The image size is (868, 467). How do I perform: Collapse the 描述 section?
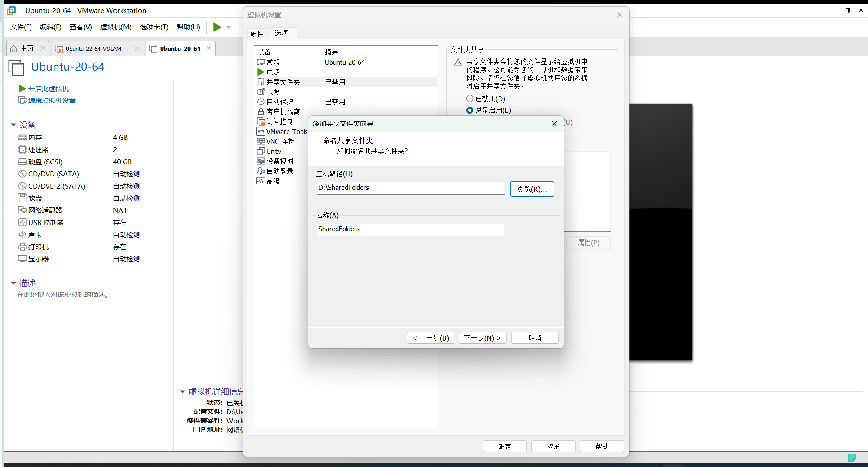[x=13, y=283]
